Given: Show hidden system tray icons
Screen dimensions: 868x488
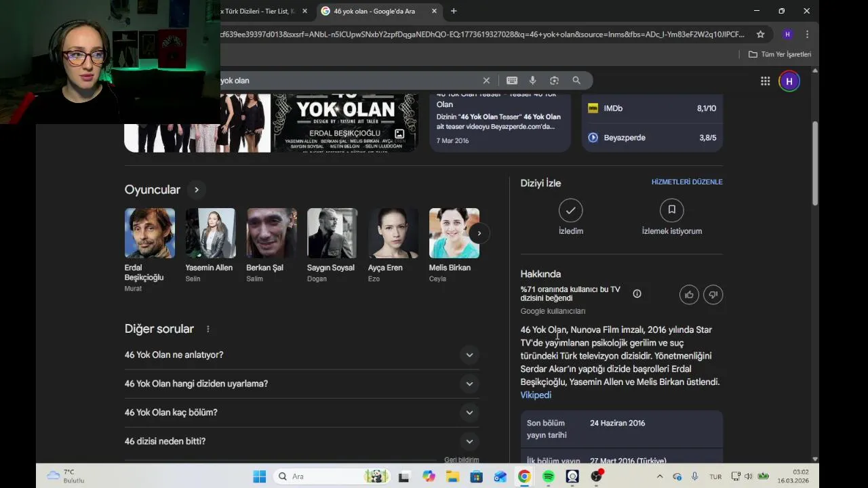Looking at the screenshot, I should [x=660, y=476].
